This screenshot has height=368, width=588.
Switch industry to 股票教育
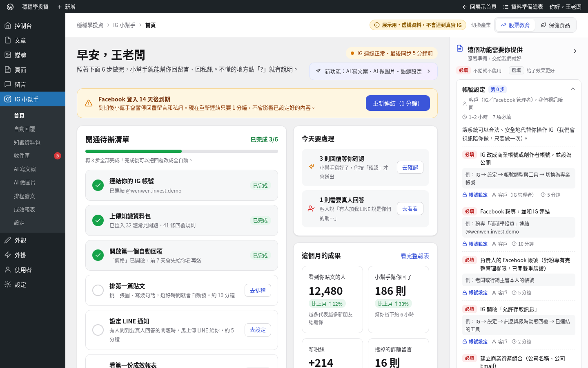[x=515, y=25]
